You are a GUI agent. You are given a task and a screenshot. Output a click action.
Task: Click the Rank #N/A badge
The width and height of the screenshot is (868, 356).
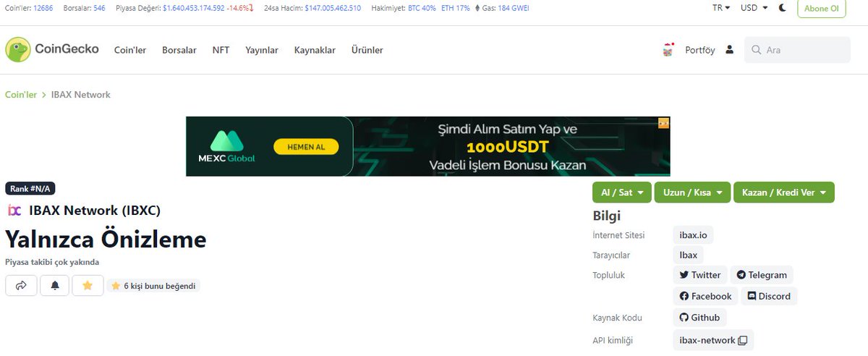[x=30, y=189]
